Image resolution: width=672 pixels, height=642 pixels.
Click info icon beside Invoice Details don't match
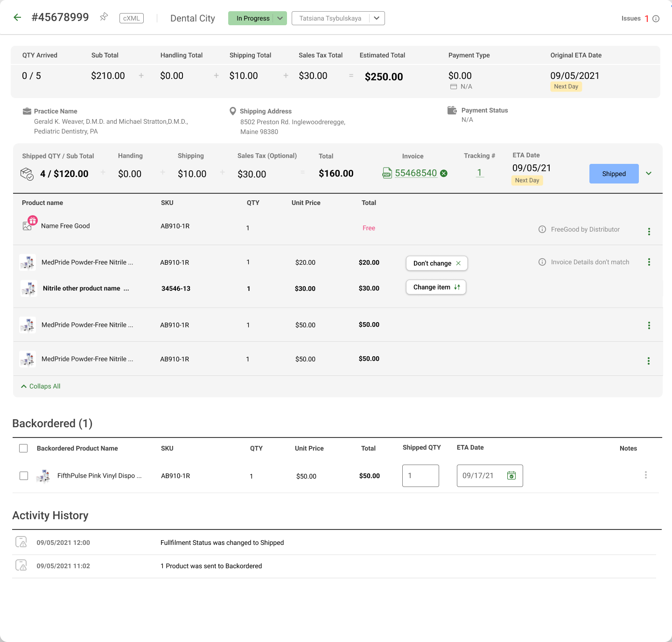pos(542,262)
